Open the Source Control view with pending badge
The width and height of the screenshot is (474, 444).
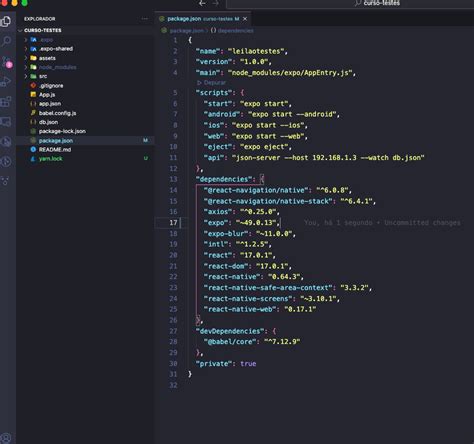coord(7,62)
